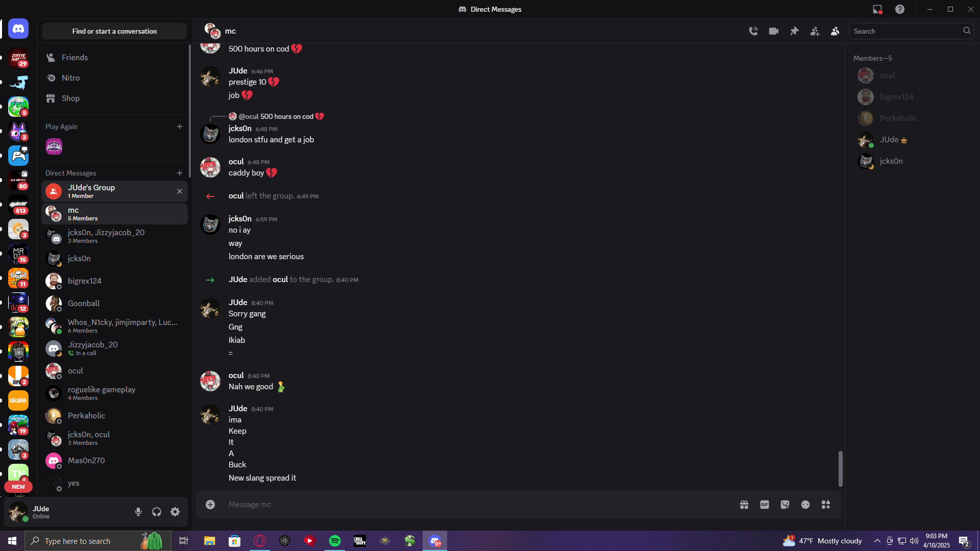Screen dimensions: 980x551
Task: Open pinned messages
Action: 794,31
